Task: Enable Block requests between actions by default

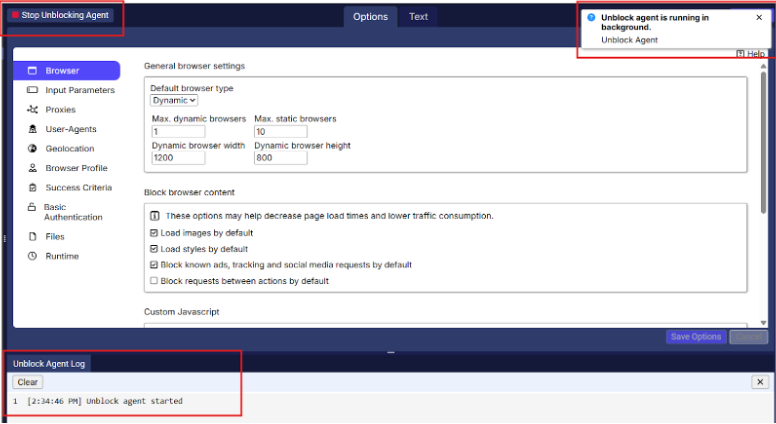Action: [154, 281]
